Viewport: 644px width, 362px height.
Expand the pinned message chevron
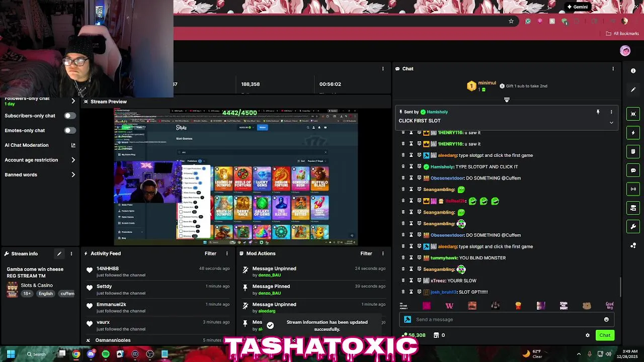tap(611, 123)
